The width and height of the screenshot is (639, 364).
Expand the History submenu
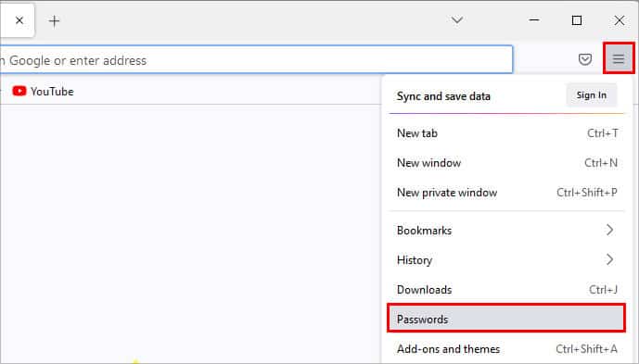point(506,259)
